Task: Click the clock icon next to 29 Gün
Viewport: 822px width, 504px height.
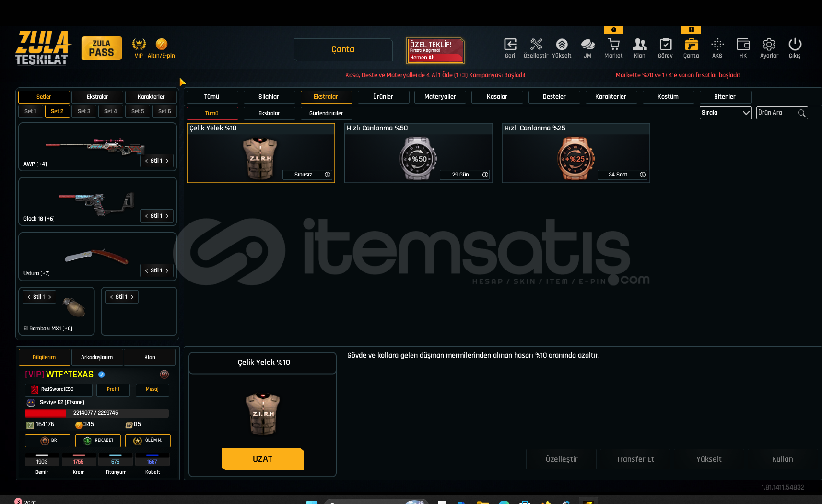Action: coord(485,175)
